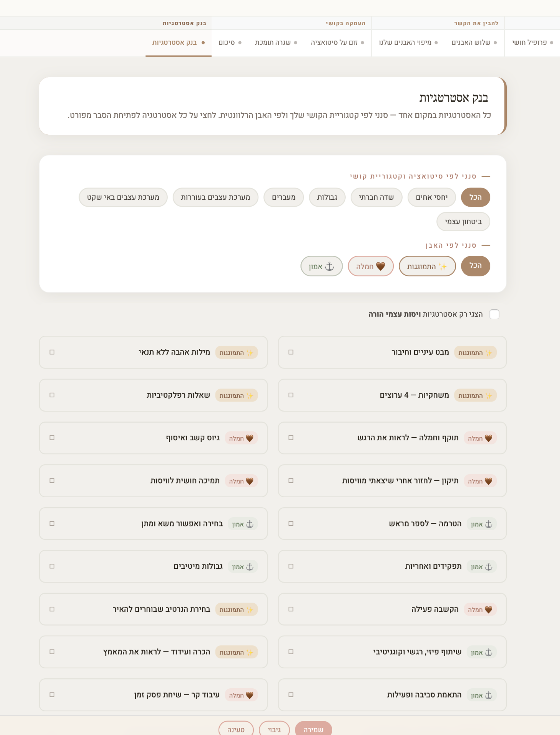Click sparkle tag on מבט עיניים וחיבור

tap(475, 353)
